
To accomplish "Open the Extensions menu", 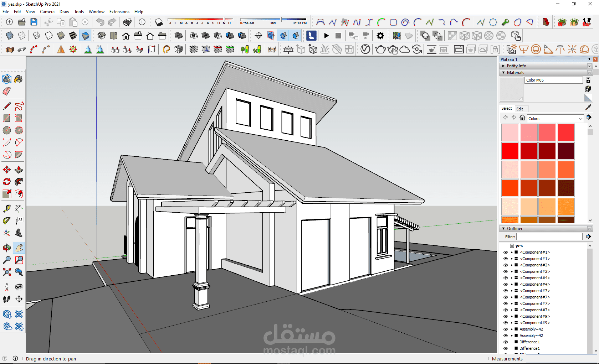I will click(x=119, y=12).
